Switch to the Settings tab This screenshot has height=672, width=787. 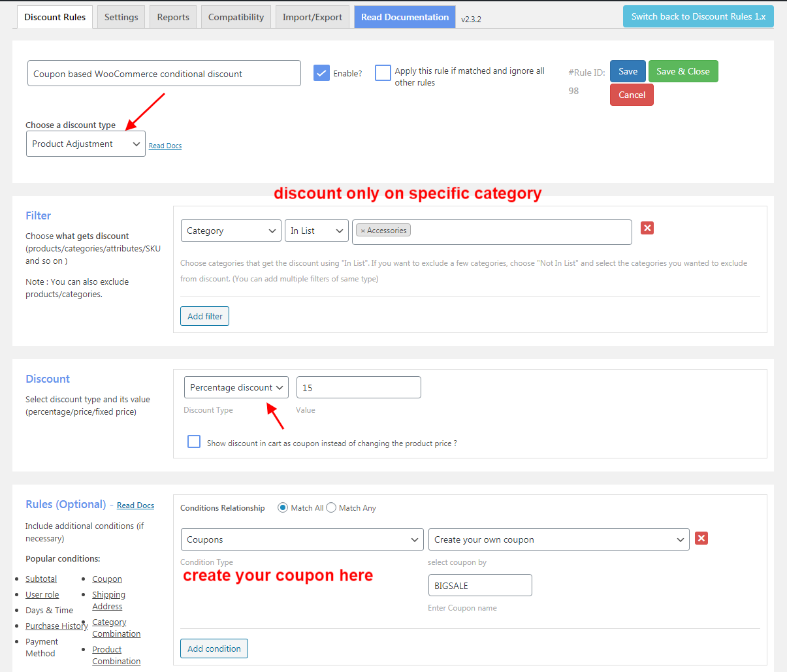(121, 16)
